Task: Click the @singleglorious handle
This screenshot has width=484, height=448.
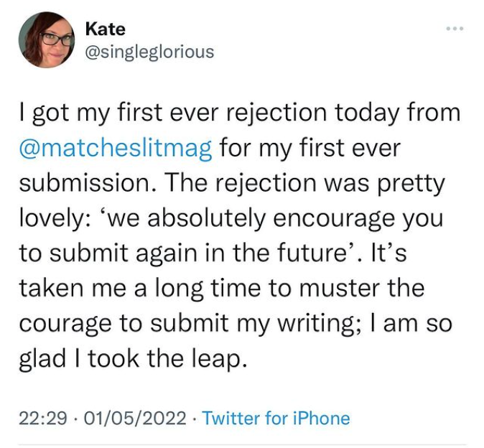Action: (x=149, y=52)
